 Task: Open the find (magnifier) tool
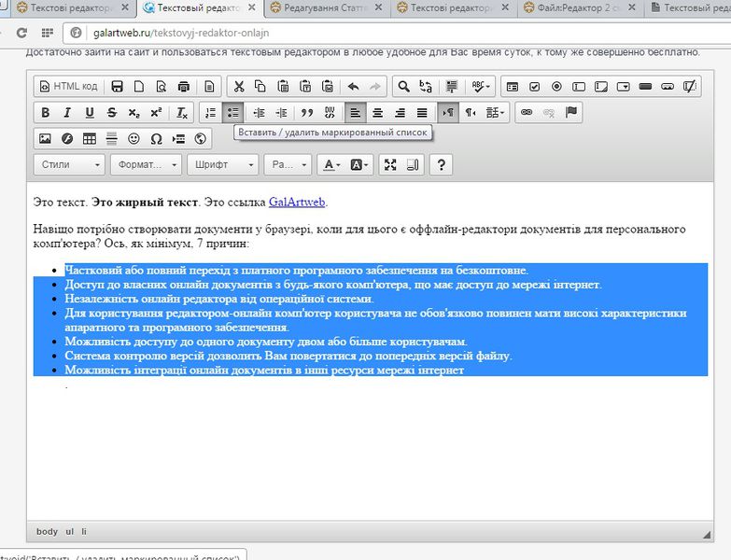[x=403, y=87]
